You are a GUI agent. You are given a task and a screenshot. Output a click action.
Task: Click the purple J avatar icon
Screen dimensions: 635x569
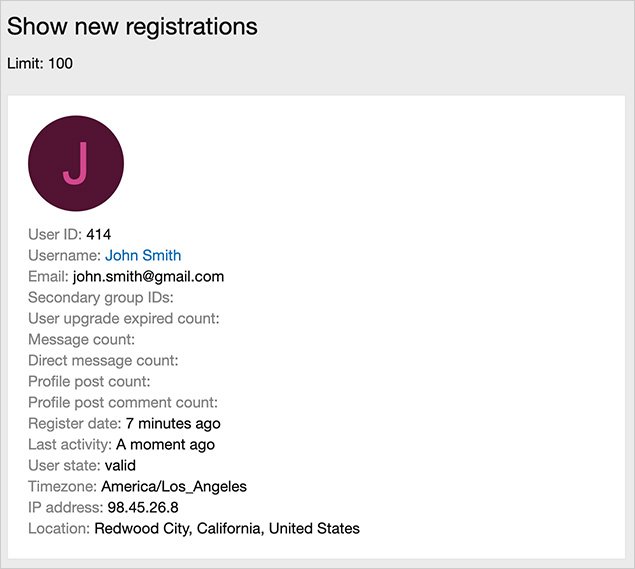tap(76, 164)
